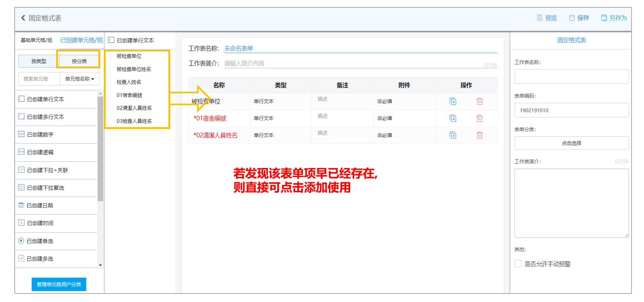Viewport: 644px width, 302px height.
Task: Click the icon in the 已创建单行文本 panel header
Action: pos(111,40)
